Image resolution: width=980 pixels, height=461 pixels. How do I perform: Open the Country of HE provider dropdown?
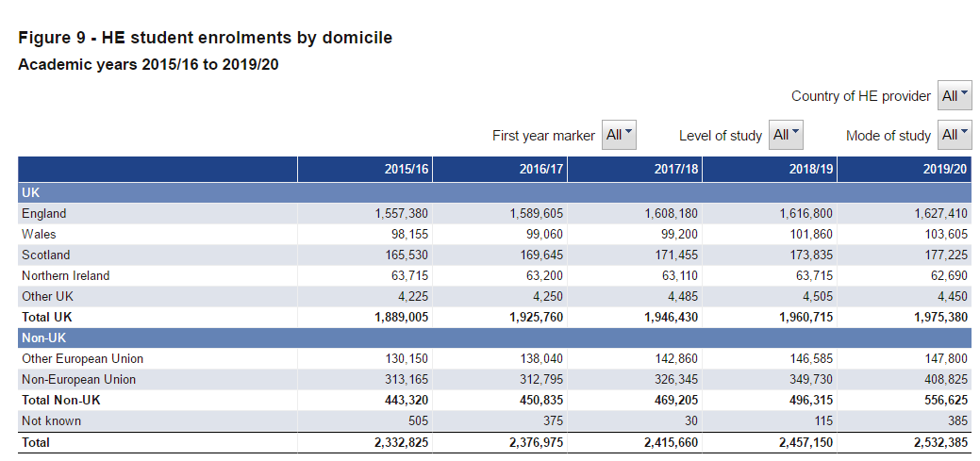point(955,96)
